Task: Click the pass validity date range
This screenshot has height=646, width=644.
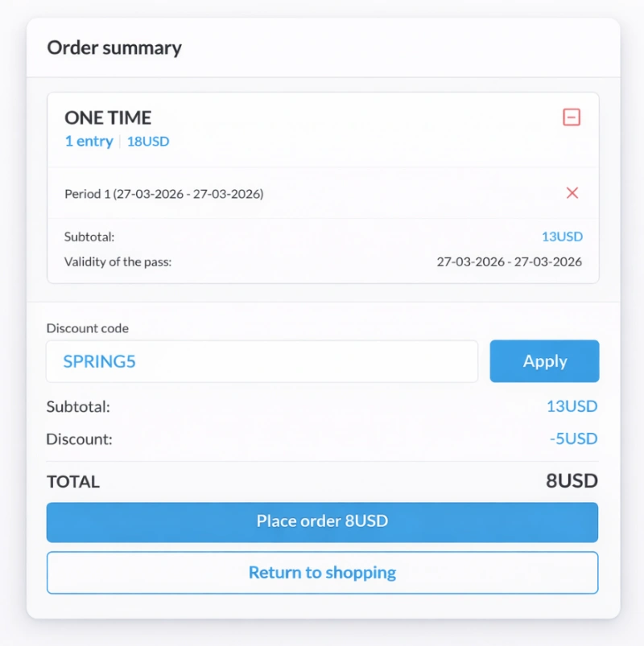Action: point(509,261)
